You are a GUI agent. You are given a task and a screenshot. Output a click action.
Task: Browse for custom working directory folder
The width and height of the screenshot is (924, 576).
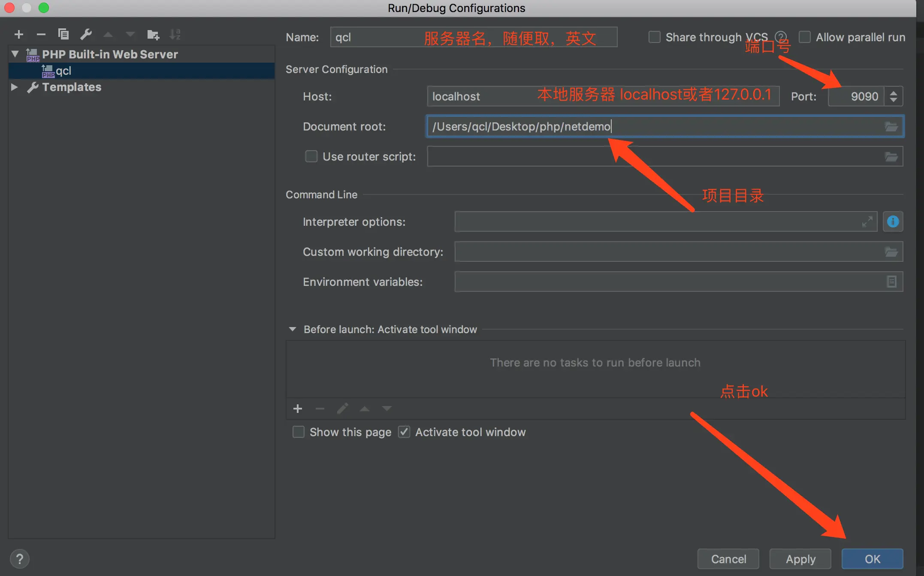(x=891, y=252)
